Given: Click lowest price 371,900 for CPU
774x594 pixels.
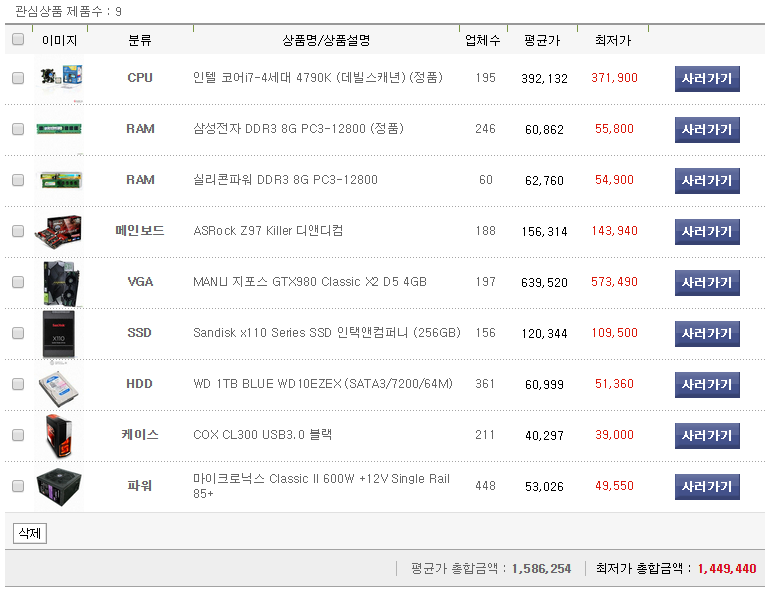Looking at the screenshot, I should pos(614,78).
